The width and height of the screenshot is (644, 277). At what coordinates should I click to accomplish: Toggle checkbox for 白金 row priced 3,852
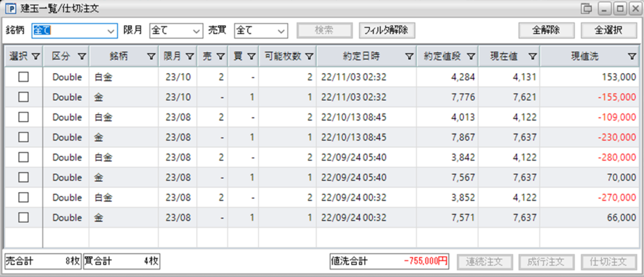point(23,198)
